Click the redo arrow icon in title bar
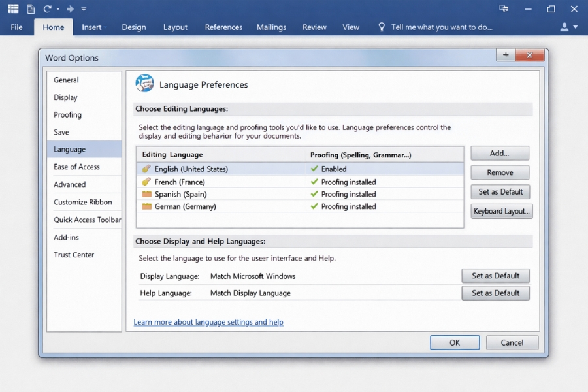 click(x=71, y=9)
